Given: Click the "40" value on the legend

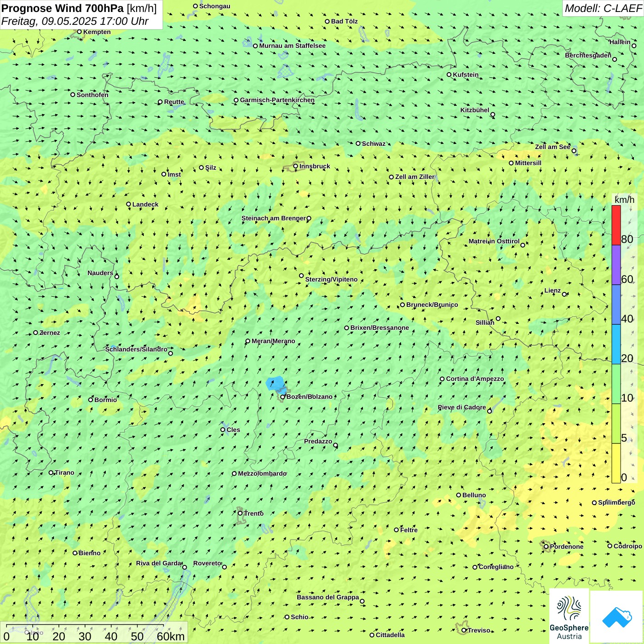Looking at the screenshot, I should point(627,319).
